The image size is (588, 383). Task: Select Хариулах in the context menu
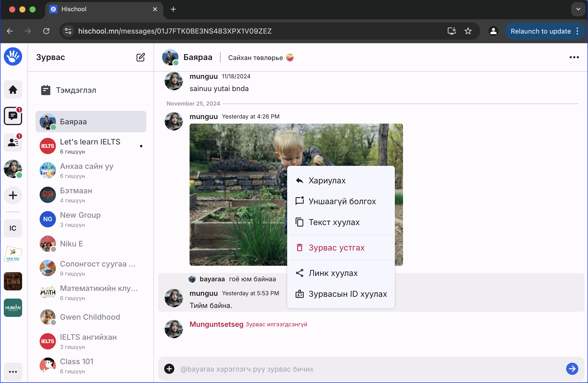[x=327, y=181]
